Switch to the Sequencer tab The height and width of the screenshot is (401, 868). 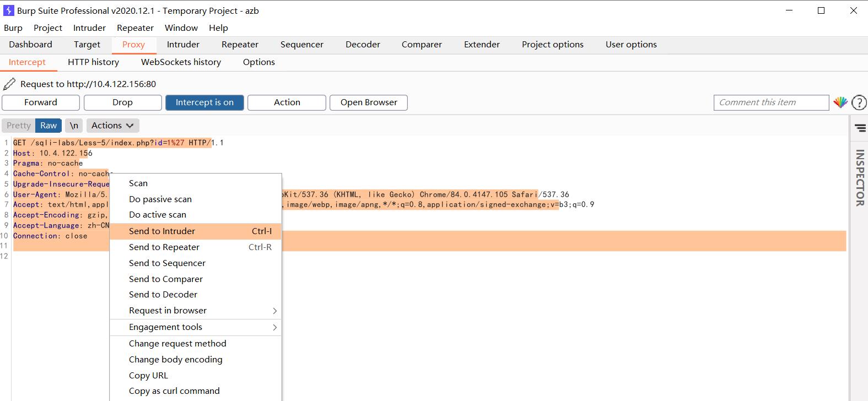(302, 45)
